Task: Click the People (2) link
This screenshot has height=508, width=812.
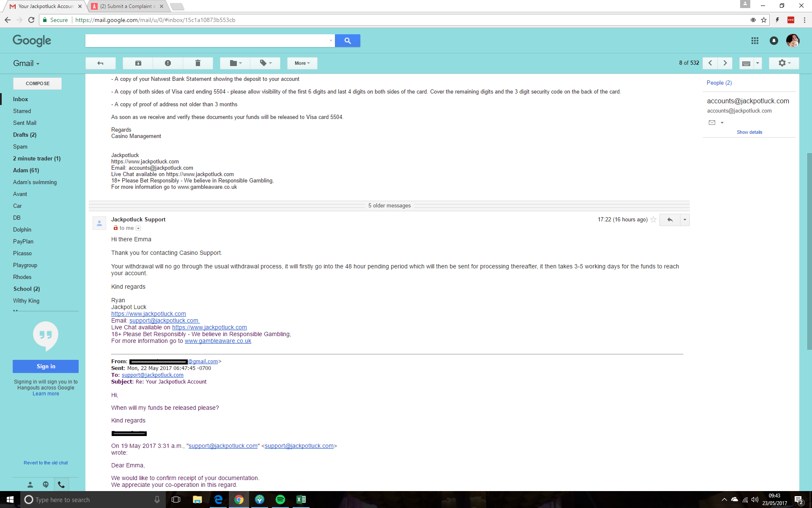Action: pyautogui.click(x=719, y=83)
